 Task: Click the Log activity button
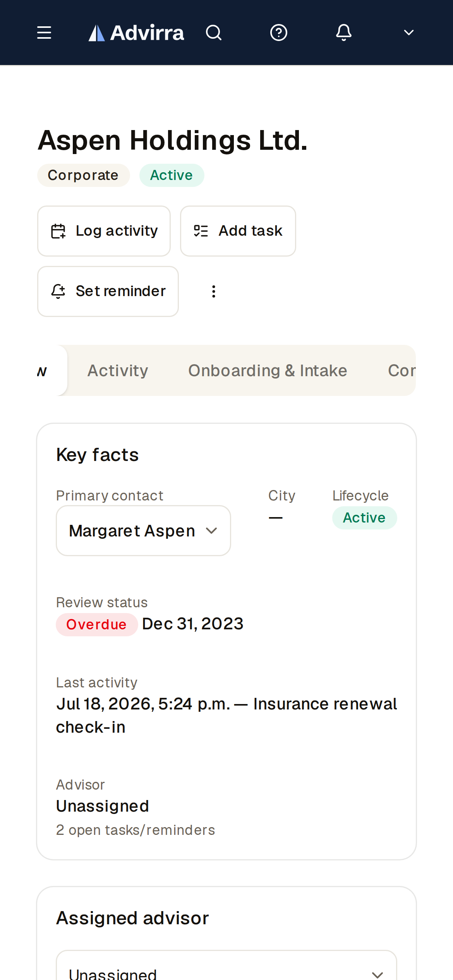point(104,231)
